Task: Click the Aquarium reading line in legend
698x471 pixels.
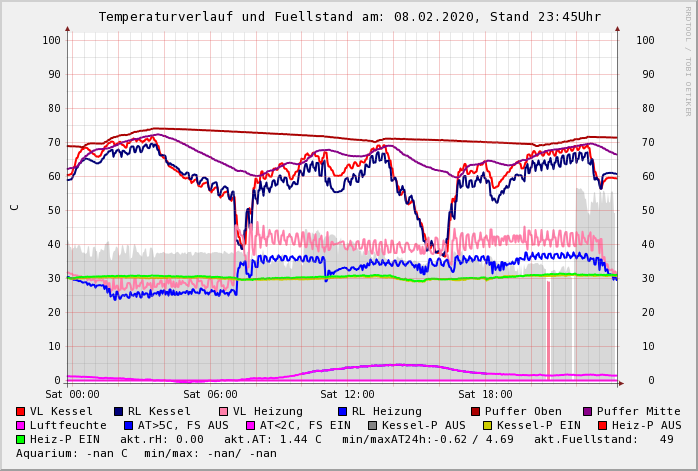Action: pos(145,453)
